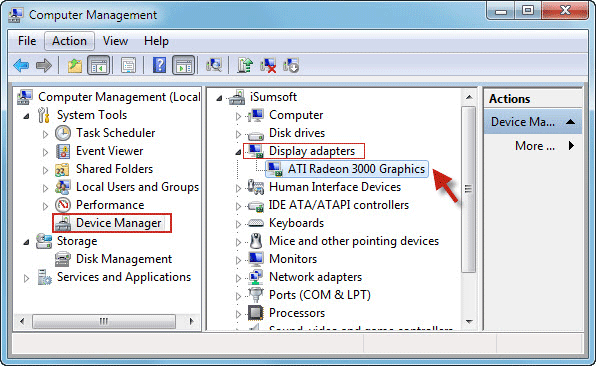Click the Keyboards icon
Image resolution: width=596 pixels, height=366 pixels.
click(256, 223)
